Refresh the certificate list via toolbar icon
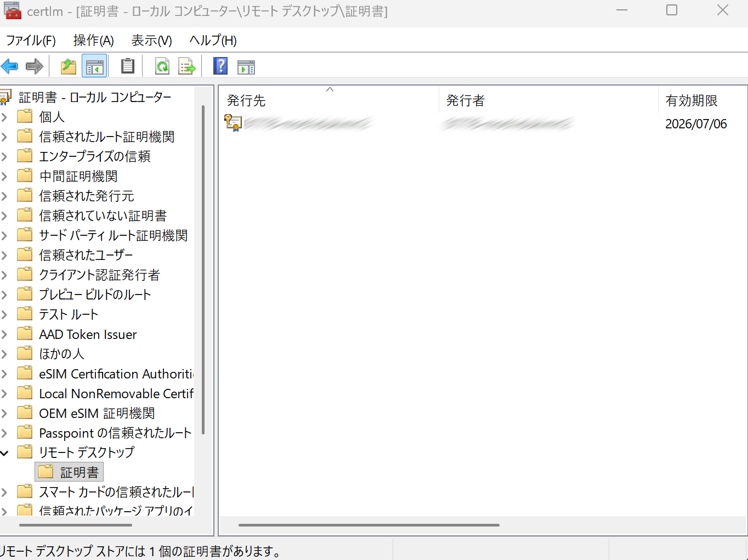The width and height of the screenshot is (748, 560). (x=162, y=66)
